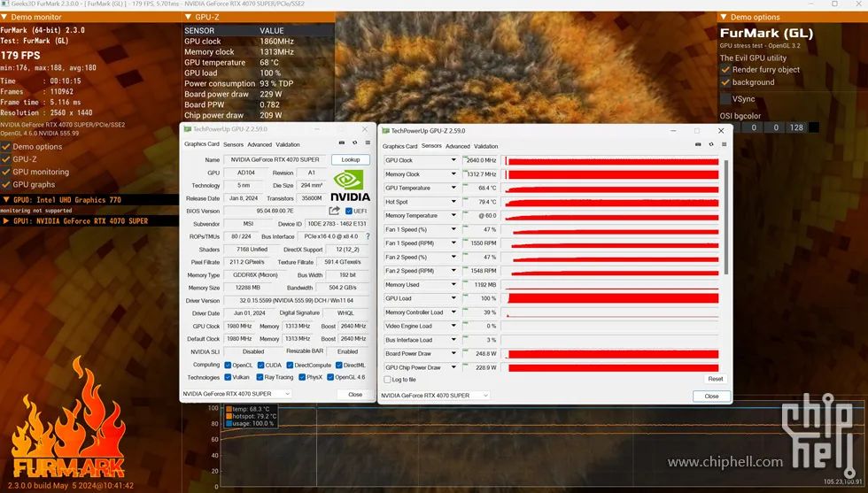Uncheck background option in Demo options
Viewport: 868px width, 493px height.
pos(725,82)
